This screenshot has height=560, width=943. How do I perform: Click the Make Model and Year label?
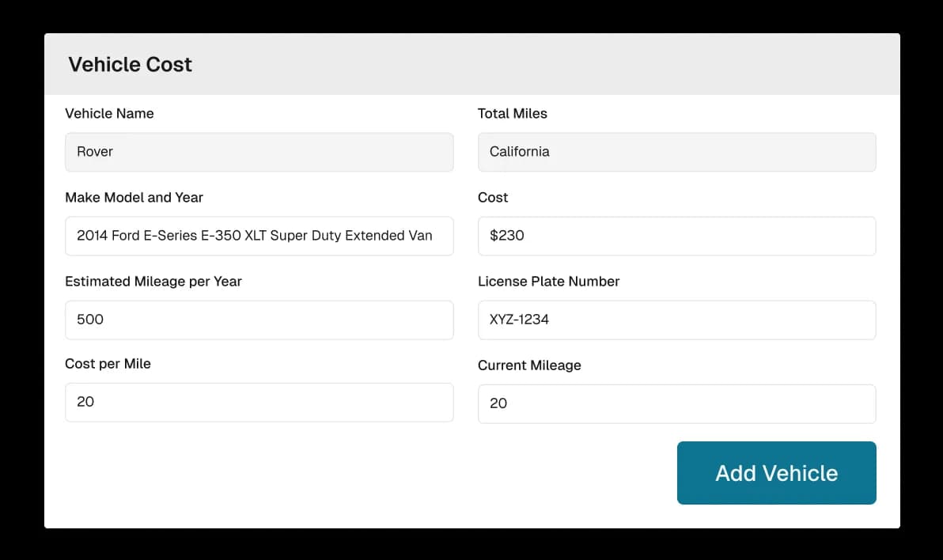click(x=134, y=197)
